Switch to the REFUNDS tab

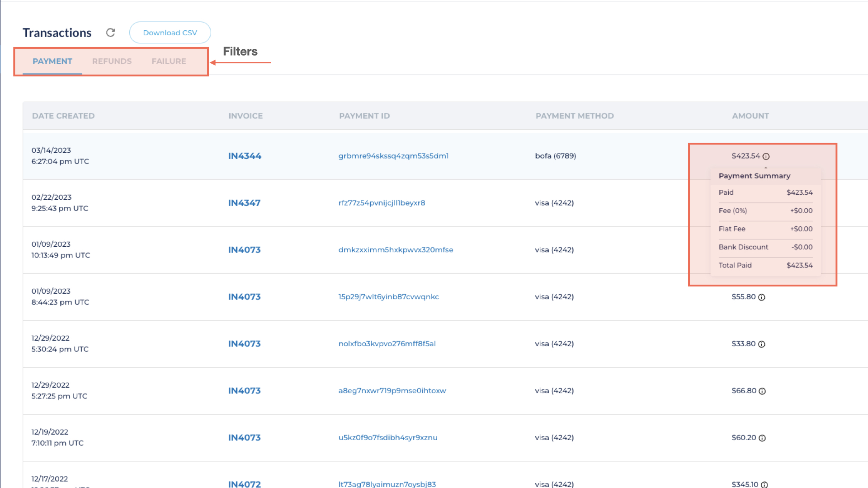112,61
